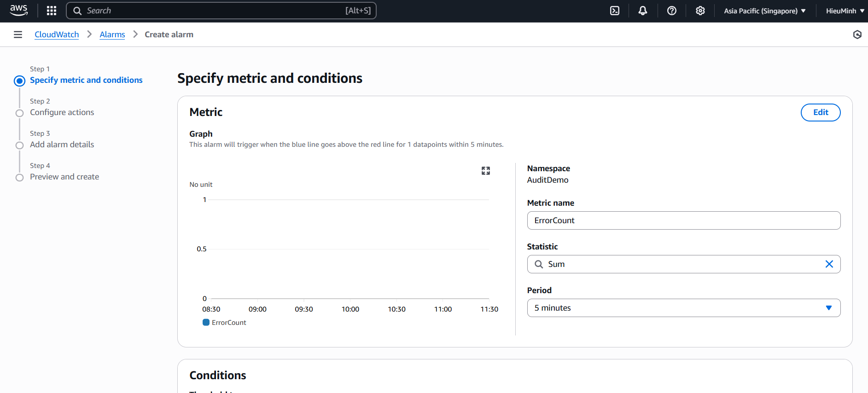
Task: Click the 11:30 time axis label
Action: point(489,309)
